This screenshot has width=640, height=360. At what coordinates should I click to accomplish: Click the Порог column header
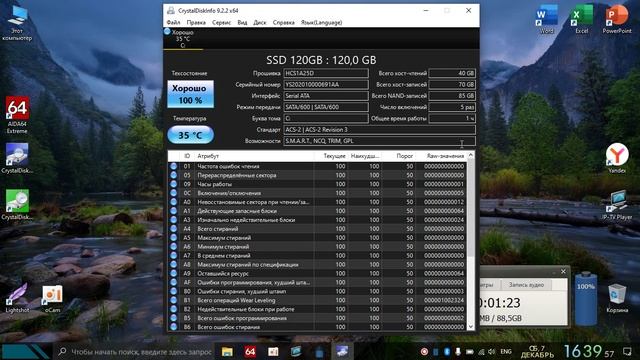[398, 156]
